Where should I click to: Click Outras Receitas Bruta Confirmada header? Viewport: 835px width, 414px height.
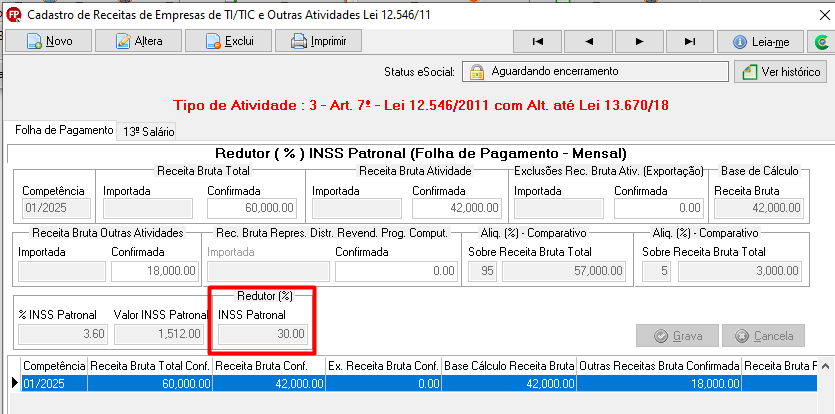coord(659,366)
